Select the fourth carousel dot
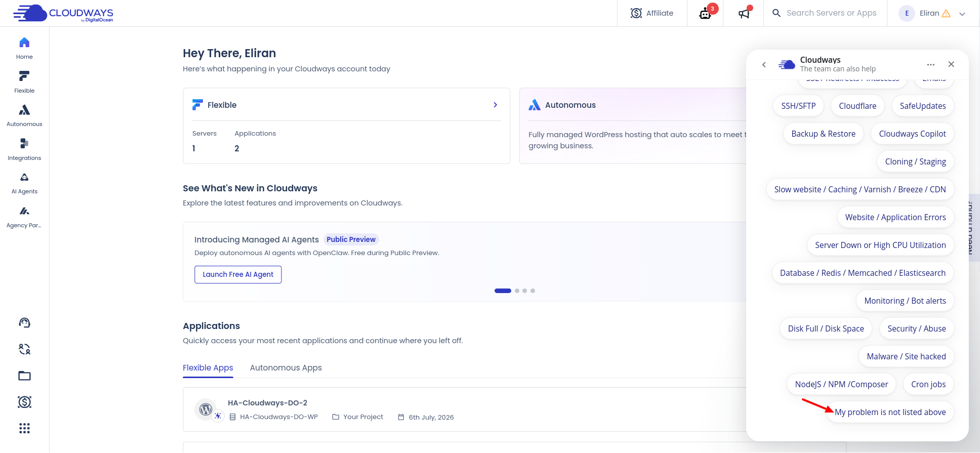The height and width of the screenshot is (453, 980). coord(533,291)
